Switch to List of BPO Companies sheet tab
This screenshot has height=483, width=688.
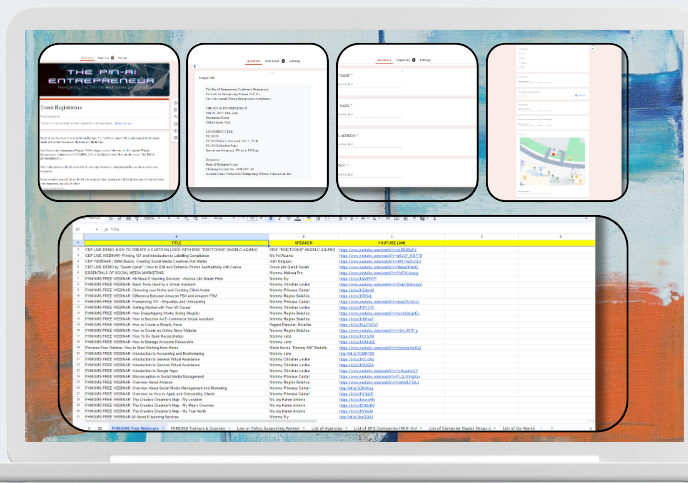click(385, 428)
